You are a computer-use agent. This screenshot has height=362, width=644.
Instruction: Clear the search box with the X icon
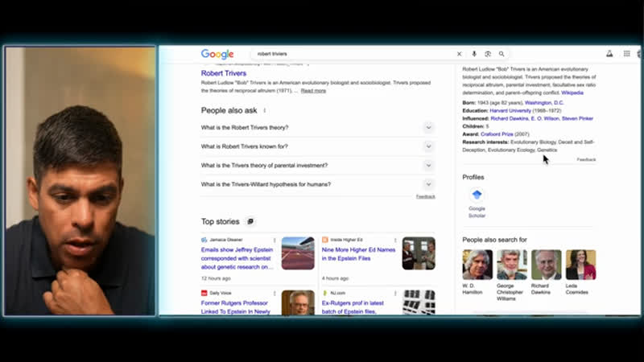(460, 54)
